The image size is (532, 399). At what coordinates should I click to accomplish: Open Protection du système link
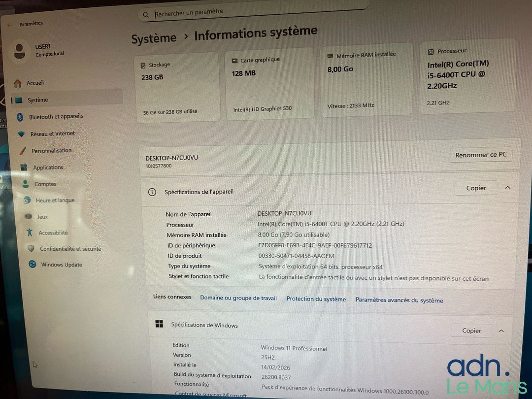click(316, 299)
